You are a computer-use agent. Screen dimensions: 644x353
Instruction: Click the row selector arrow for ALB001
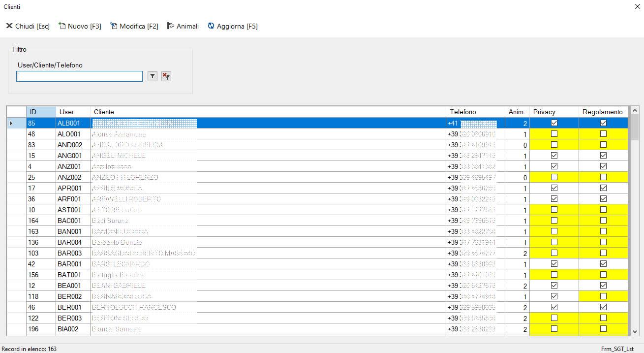(x=11, y=123)
